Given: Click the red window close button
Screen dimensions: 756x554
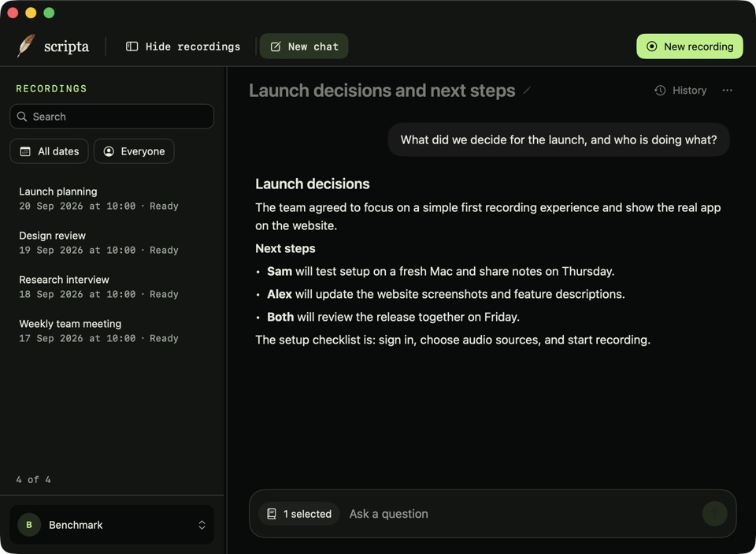Looking at the screenshot, I should [x=13, y=13].
